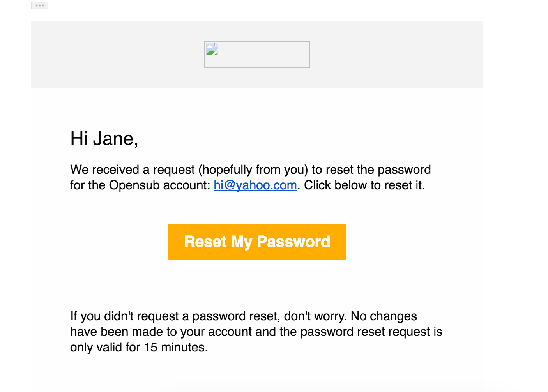This screenshot has height=392, width=548.
Task: Expand trimmed content with the ellipsis button
Action: (40, 5)
